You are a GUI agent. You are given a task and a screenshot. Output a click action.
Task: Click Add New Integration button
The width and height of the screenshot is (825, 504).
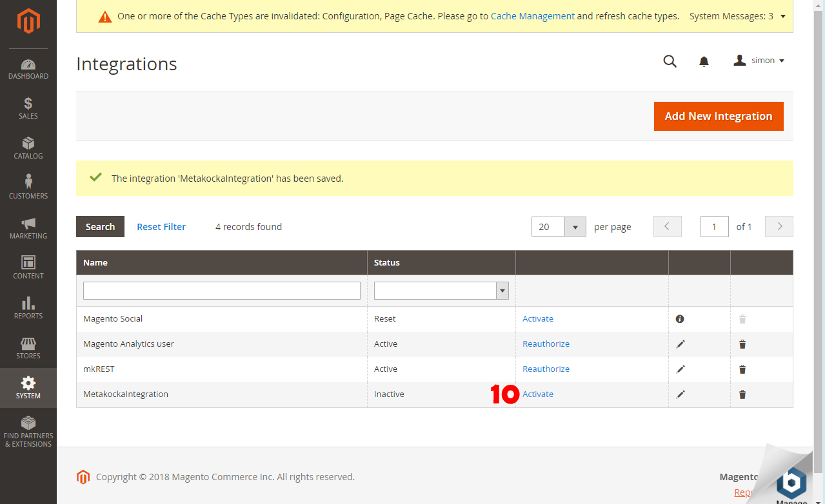pyautogui.click(x=719, y=116)
